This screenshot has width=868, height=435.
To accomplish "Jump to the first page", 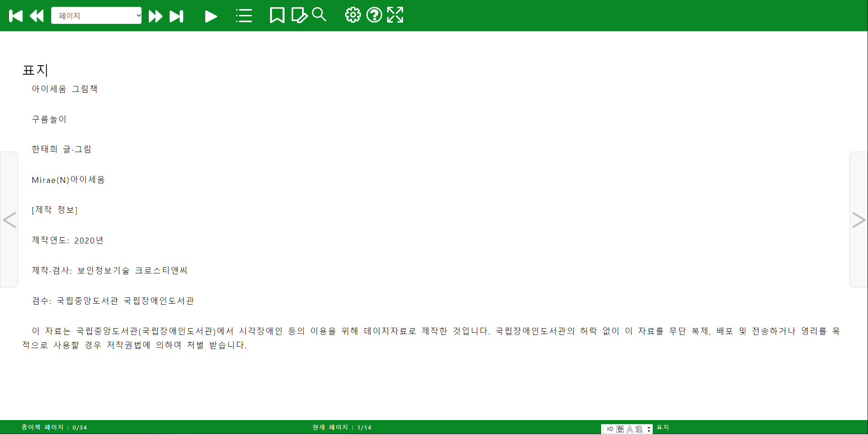I will point(16,16).
